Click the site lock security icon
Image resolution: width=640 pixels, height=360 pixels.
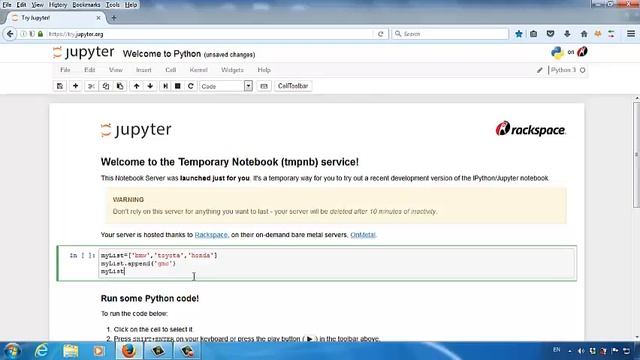pos(40,34)
